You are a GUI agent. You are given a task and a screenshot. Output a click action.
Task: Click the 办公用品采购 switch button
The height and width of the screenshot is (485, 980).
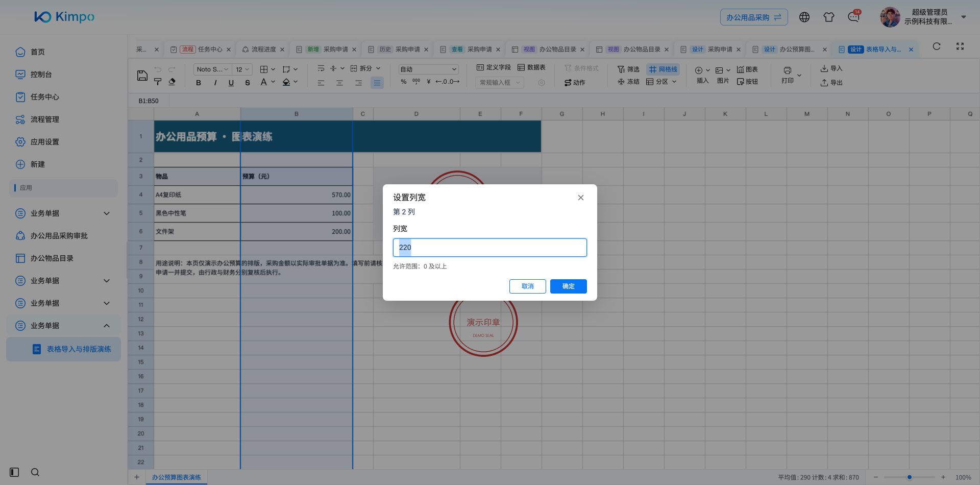(754, 17)
